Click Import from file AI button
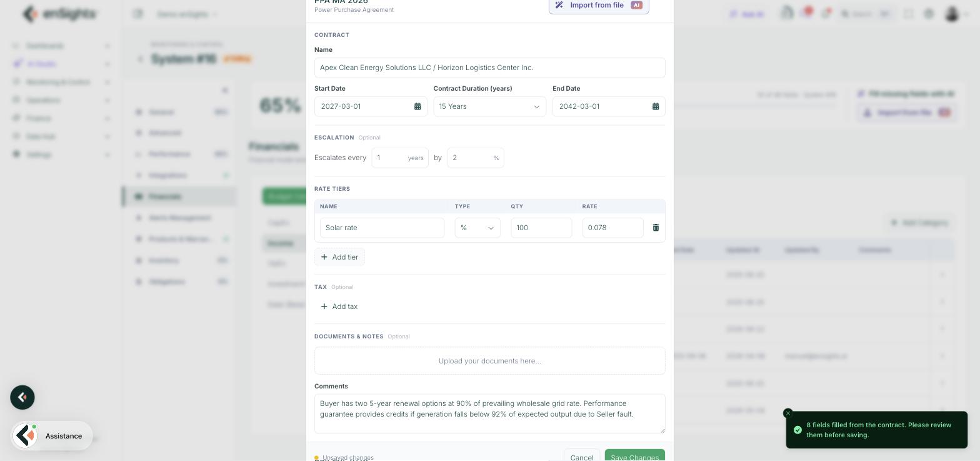This screenshot has height=461, width=980. (599, 6)
